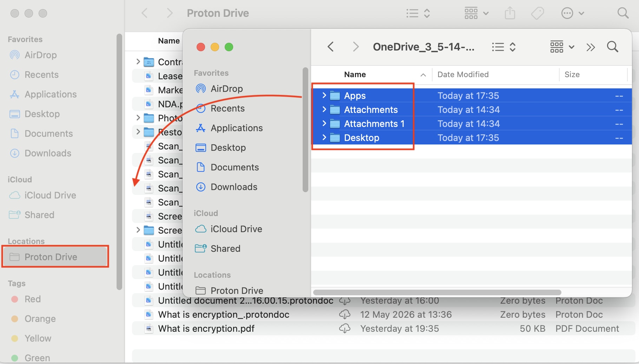Open the action menu in the Proton Drive toolbar
This screenshot has height=364, width=639.
(x=573, y=13)
